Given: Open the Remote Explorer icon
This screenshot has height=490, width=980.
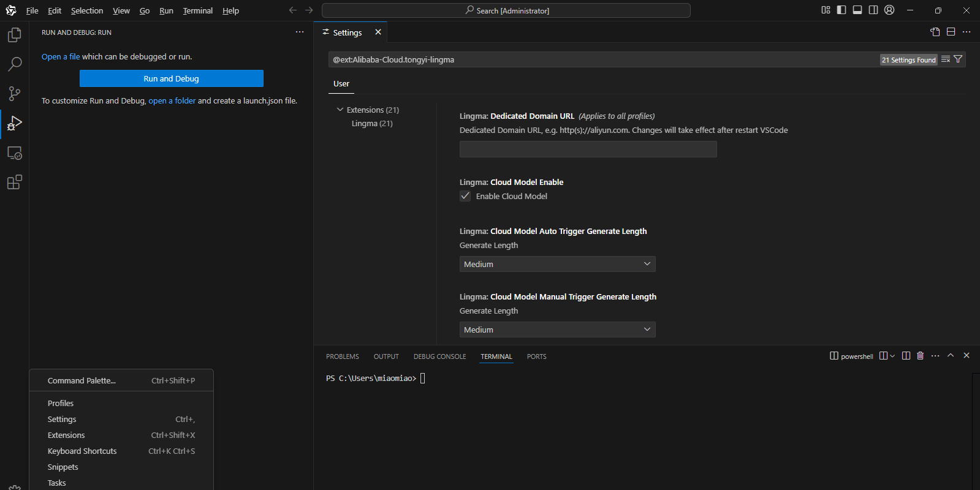Looking at the screenshot, I should tap(14, 153).
